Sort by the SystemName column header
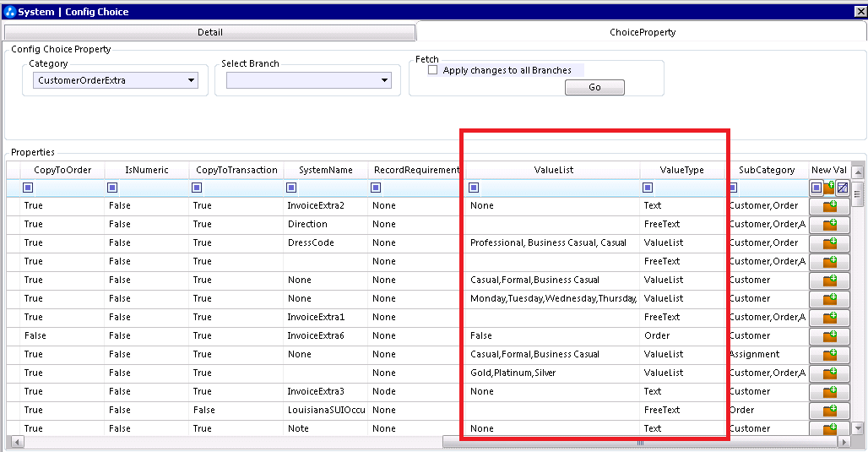868x452 pixels. (x=326, y=170)
